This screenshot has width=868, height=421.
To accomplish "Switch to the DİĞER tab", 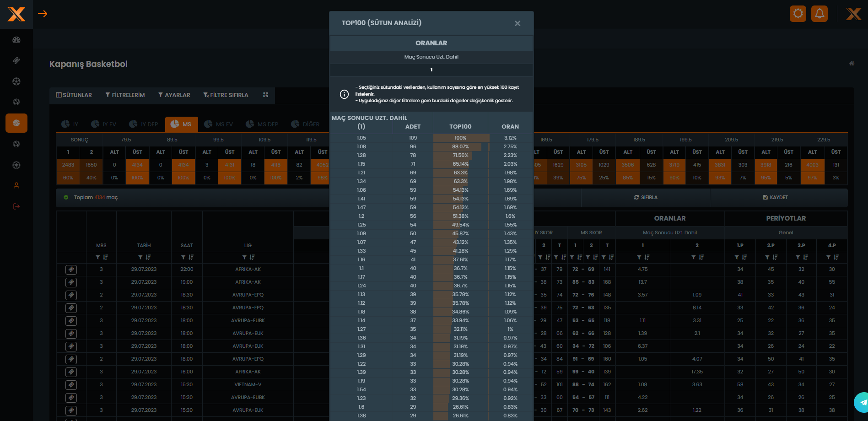I will point(306,124).
